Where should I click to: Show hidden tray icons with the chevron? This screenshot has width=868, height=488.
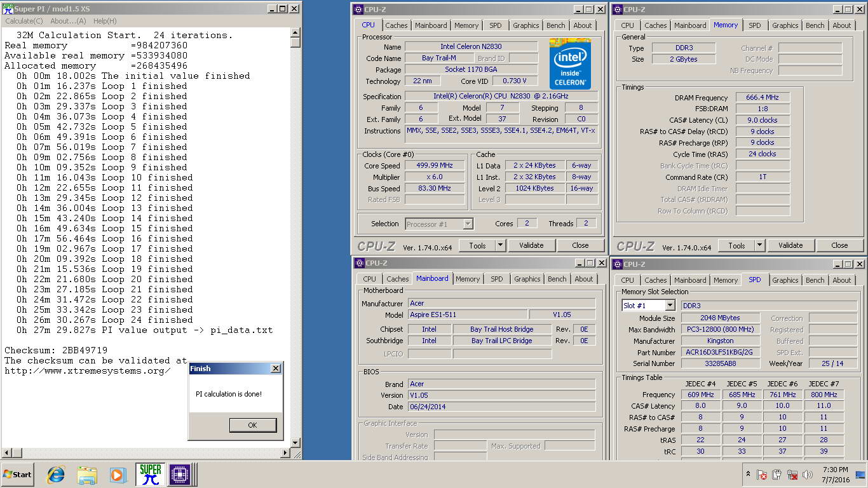(x=748, y=475)
